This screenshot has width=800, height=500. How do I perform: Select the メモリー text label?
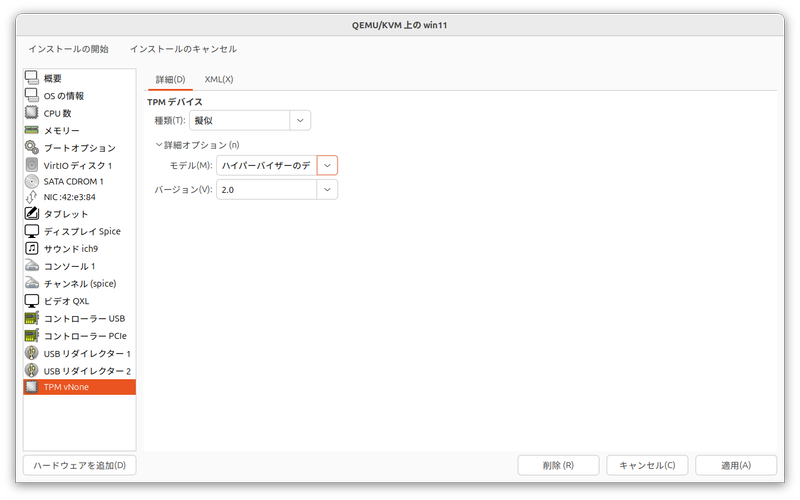coord(62,131)
